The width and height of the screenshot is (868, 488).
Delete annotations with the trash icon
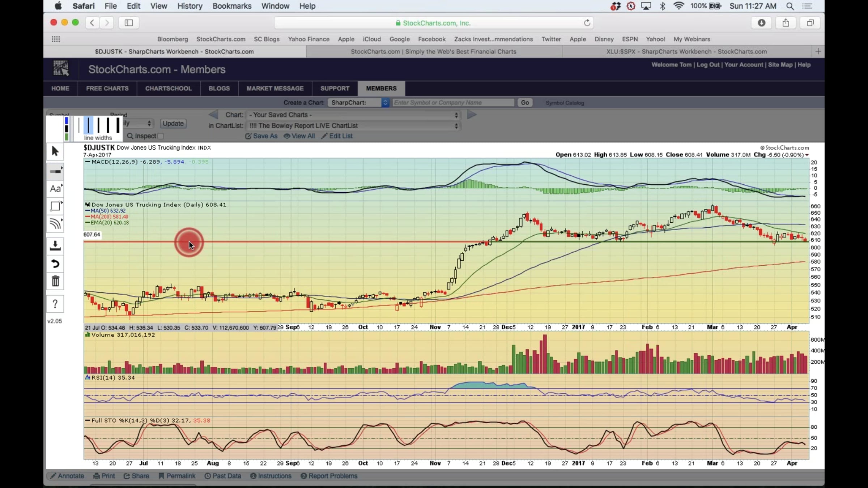[x=55, y=281]
